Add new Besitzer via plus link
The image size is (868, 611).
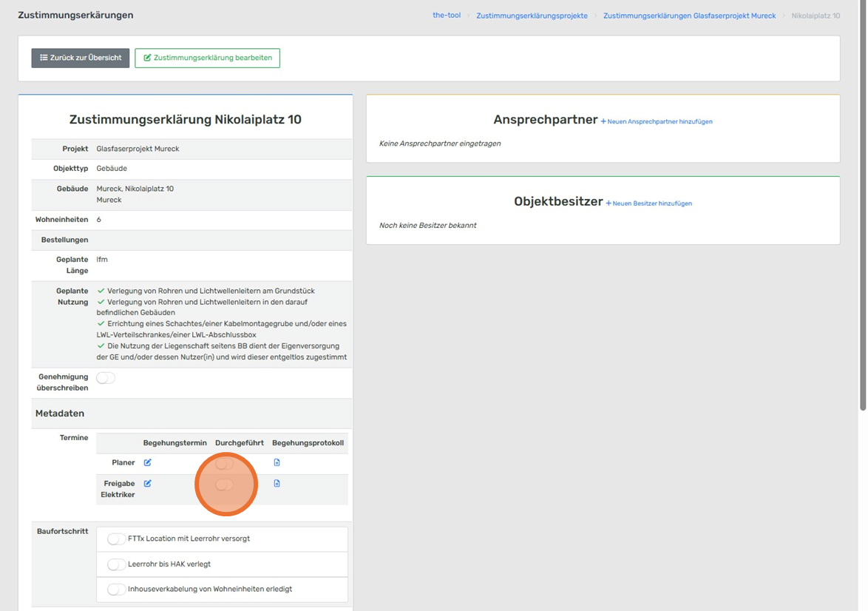[648, 203]
